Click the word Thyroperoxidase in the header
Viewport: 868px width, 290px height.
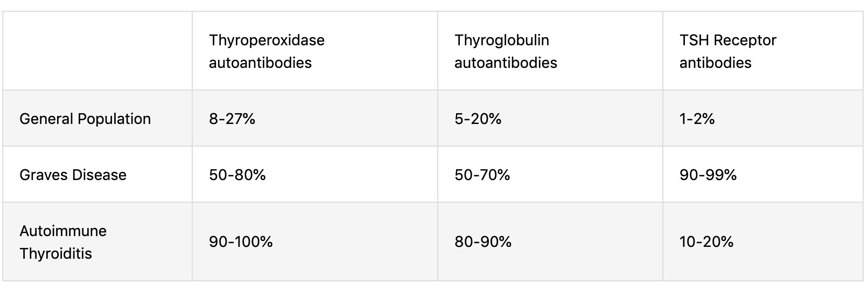(267, 40)
